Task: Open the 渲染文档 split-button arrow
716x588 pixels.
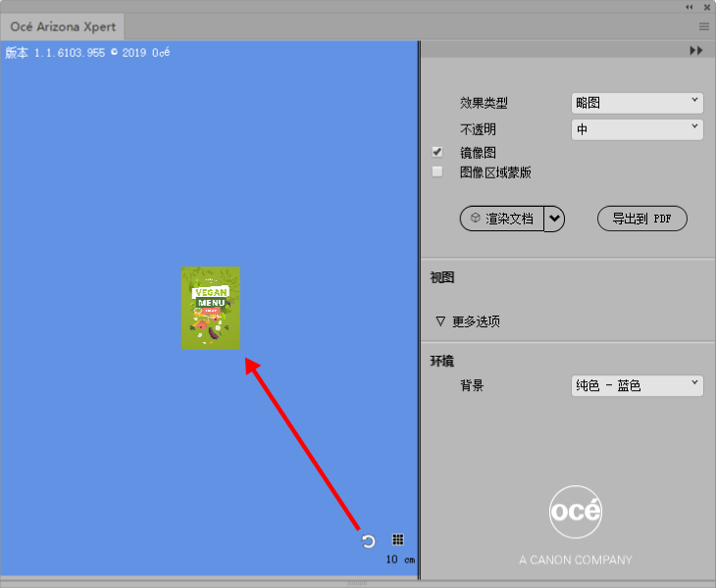Action: pos(555,219)
